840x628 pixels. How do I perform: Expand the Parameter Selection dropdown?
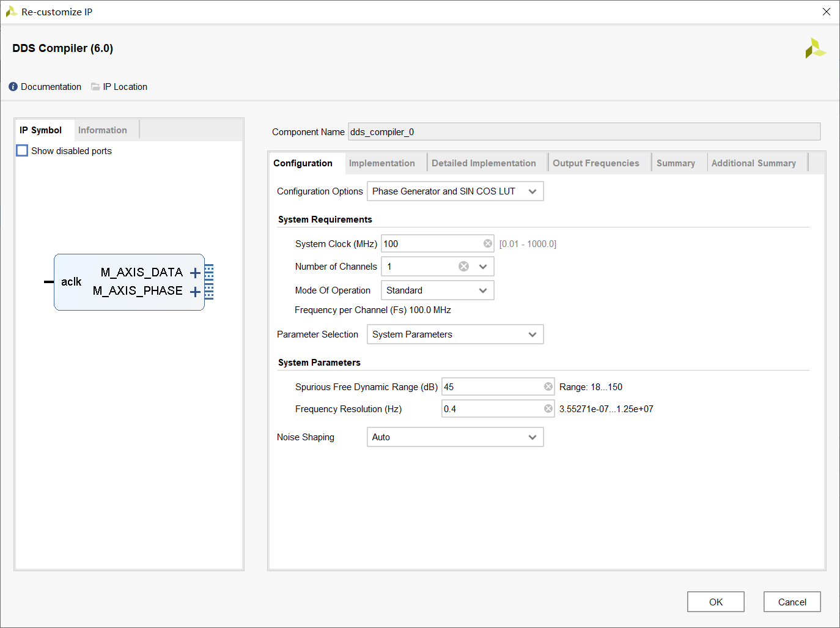pyautogui.click(x=455, y=334)
